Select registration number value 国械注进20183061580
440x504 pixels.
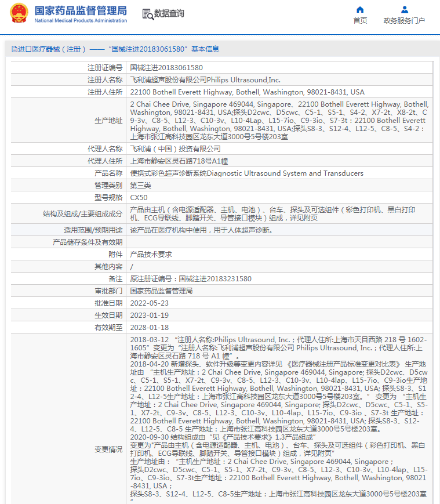(x=166, y=67)
